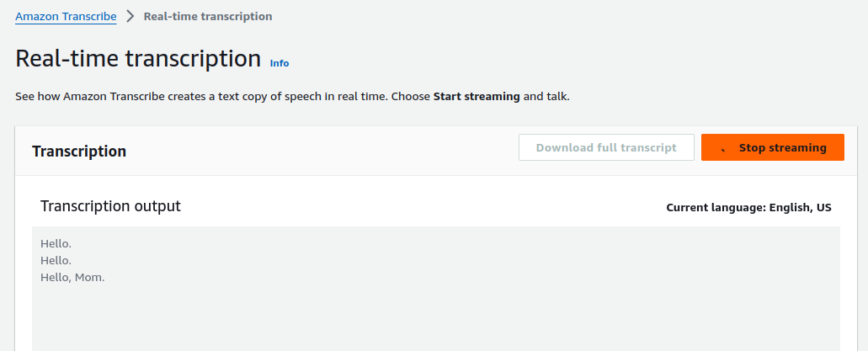Viewport: 868px width, 351px height.
Task: Click the "Hello, Mom." transcript line
Action: [x=72, y=278]
